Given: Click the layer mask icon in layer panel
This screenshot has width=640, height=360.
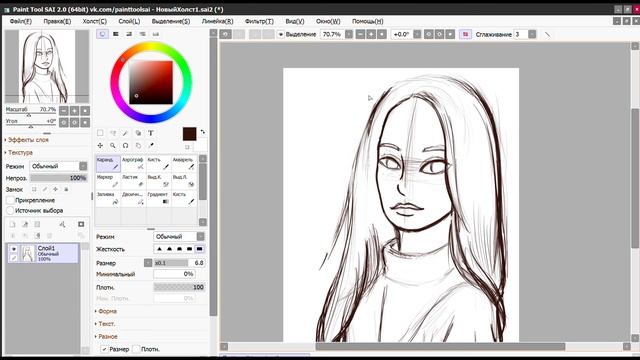Looking at the screenshot, I should pyautogui.click(x=81, y=224).
